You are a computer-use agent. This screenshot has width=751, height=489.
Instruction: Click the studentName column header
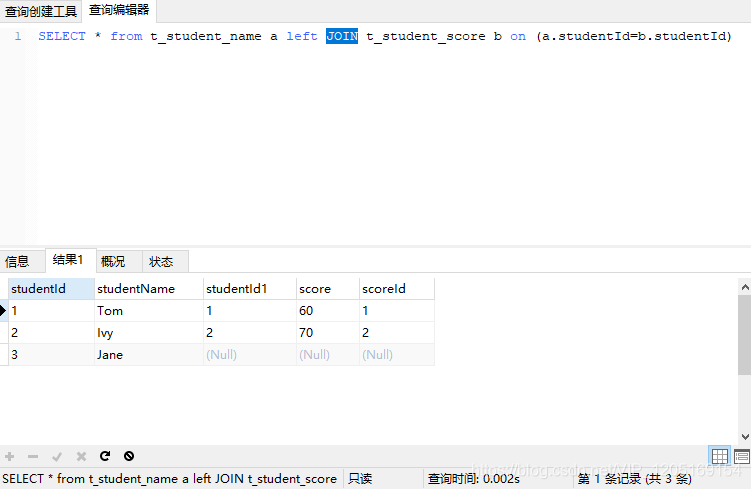point(149,289)
